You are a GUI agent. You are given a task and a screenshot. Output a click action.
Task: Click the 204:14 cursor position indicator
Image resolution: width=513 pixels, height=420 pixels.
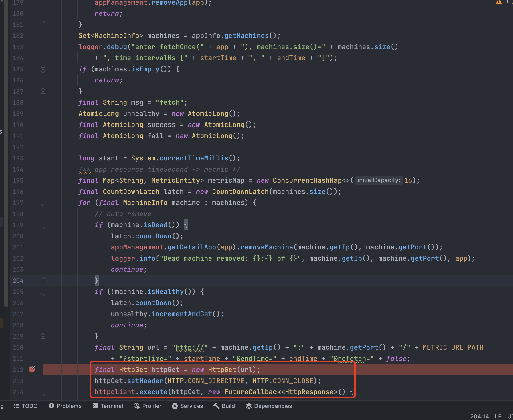[x=479, y=416]
